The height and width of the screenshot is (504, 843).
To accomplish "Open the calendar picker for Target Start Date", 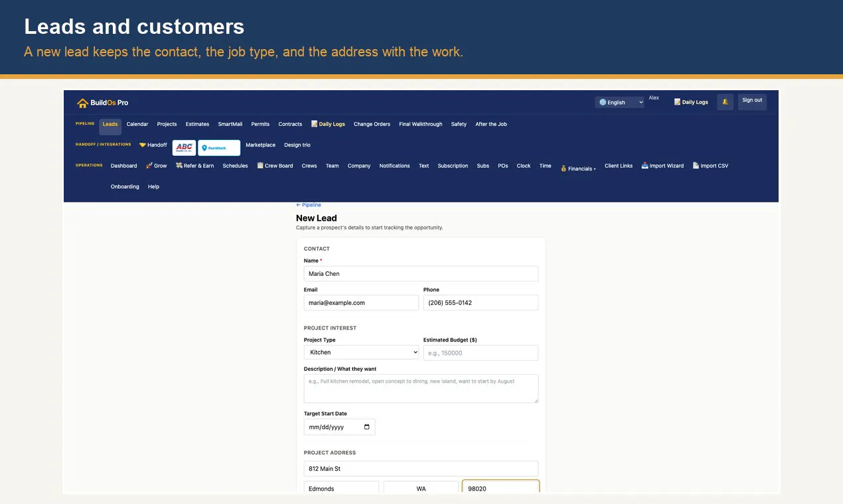I will click(x=367, y=427).
